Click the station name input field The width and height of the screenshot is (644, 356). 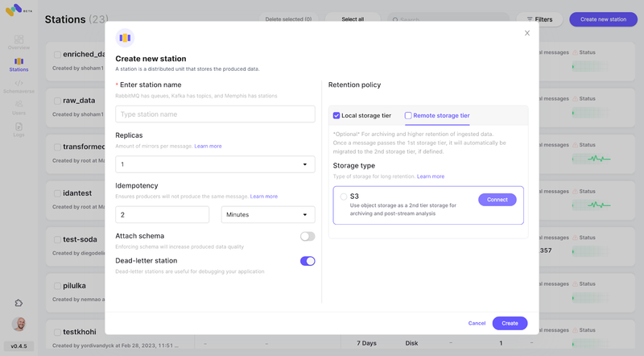coord(215,114)
